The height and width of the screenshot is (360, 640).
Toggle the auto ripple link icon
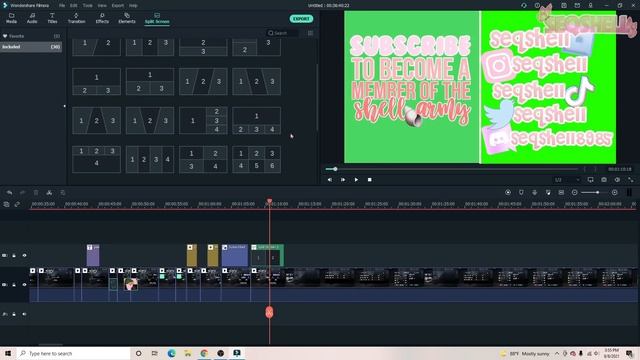click(x=17, y=204)
